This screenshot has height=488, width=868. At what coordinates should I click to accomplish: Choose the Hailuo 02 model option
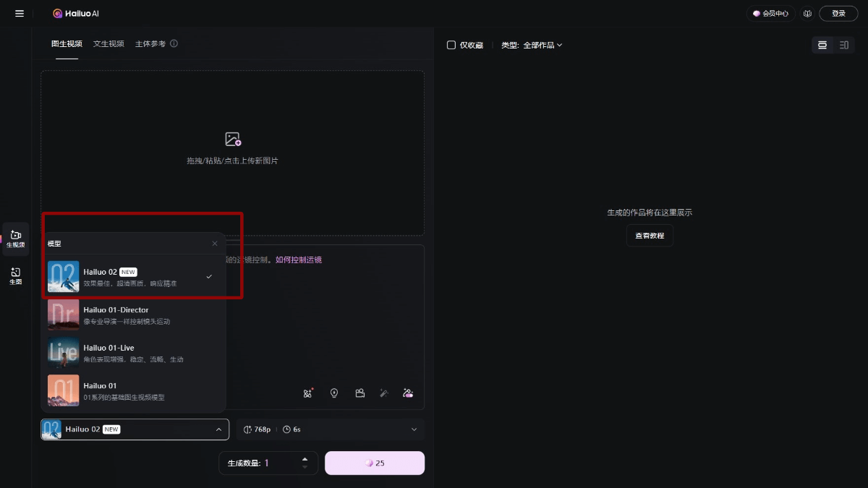134,277
